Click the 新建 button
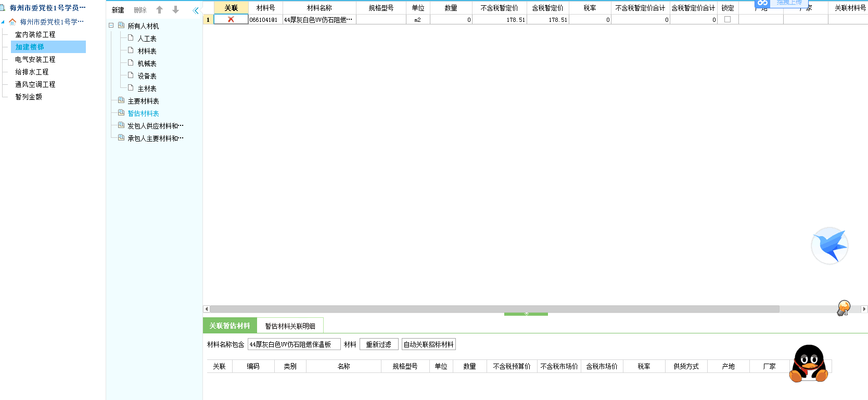 pos(118,10)
